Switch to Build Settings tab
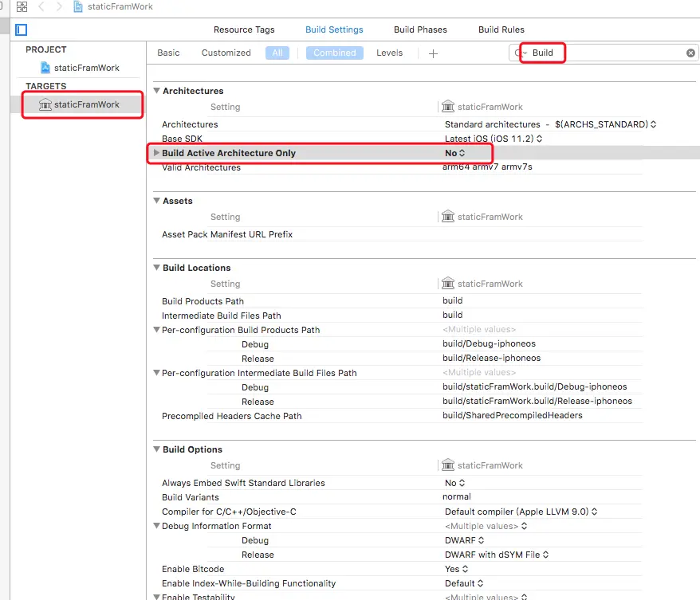700x600 pixels. pyautogui.click(x=334, y=29)
